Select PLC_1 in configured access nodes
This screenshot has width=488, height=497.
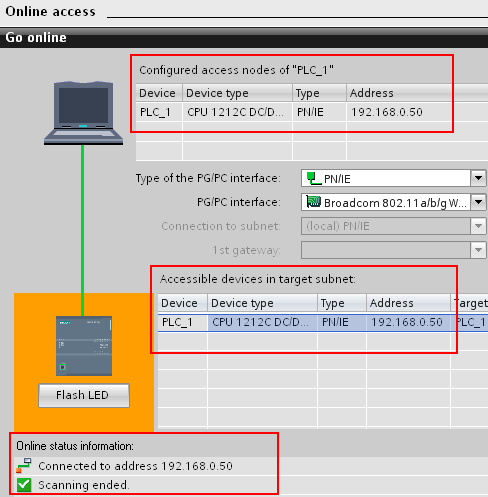312,112
